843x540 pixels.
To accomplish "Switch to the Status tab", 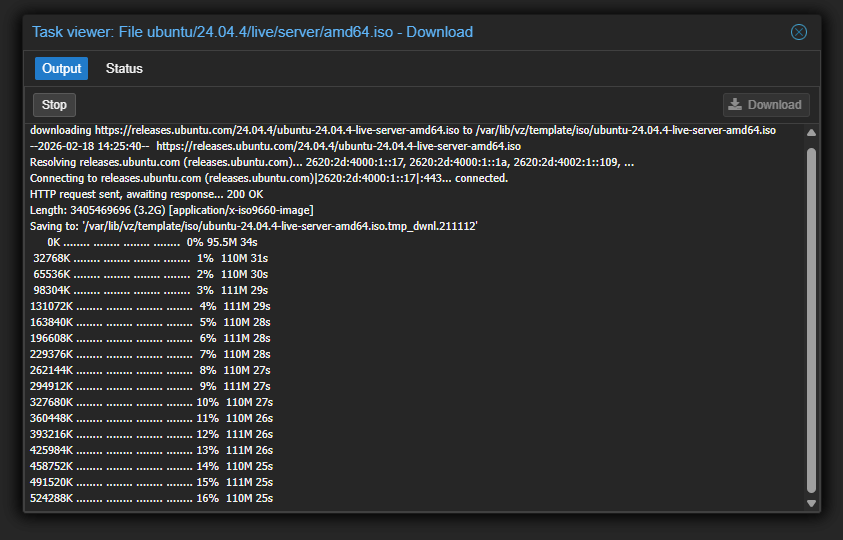I will click(x=124, y=69).
